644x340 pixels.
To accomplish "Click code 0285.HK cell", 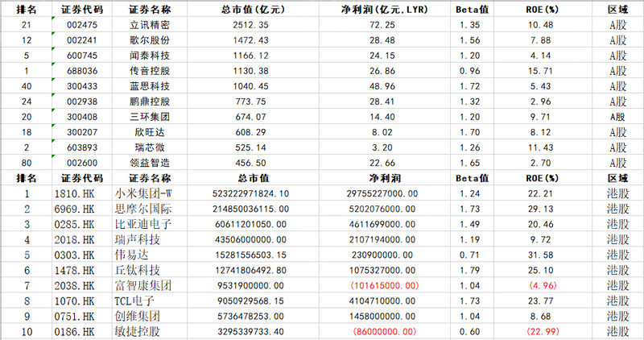I will 82,224.
